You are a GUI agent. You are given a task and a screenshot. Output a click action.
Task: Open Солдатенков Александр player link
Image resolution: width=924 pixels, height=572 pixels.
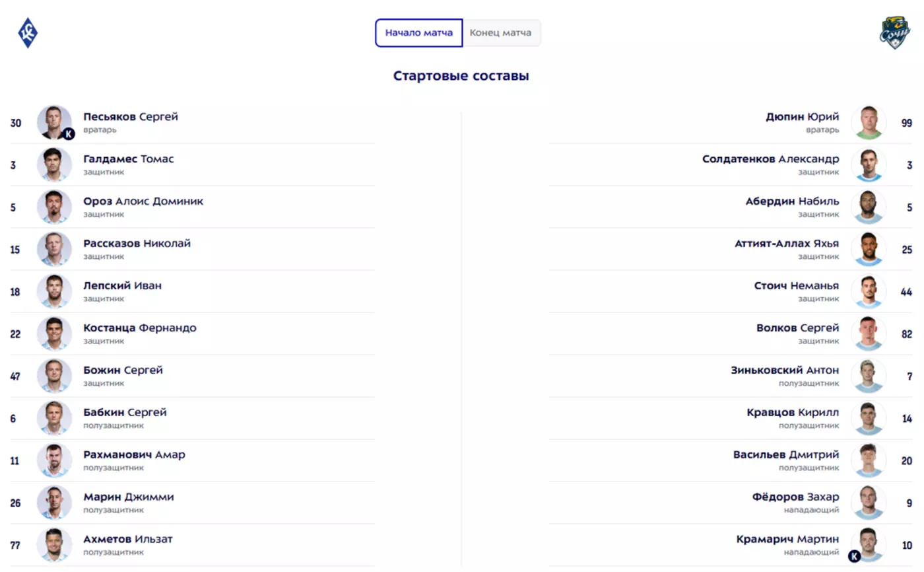770,159
